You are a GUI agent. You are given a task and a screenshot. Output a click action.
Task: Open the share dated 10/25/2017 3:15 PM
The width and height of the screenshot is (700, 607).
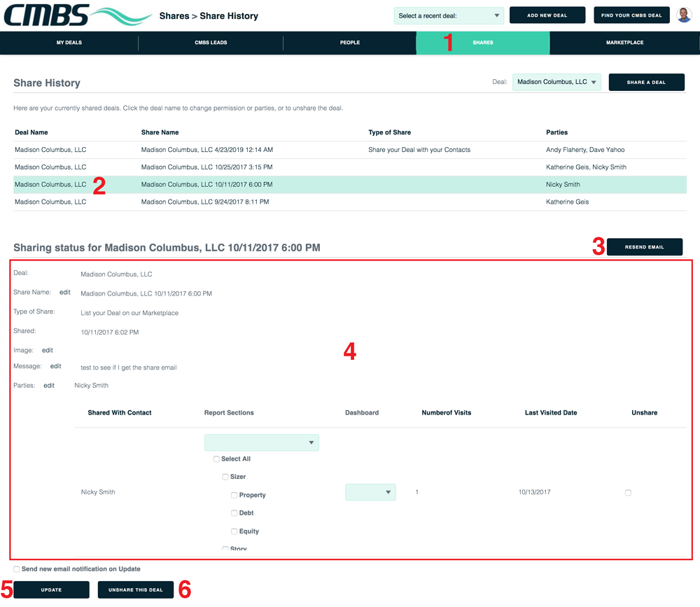point(349,167)
